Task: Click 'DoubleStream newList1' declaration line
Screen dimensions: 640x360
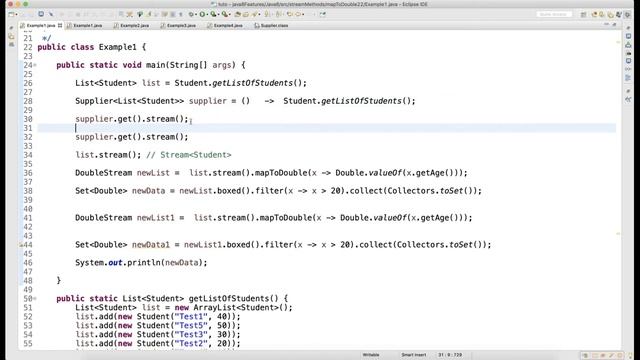Action: pos(273,218)
